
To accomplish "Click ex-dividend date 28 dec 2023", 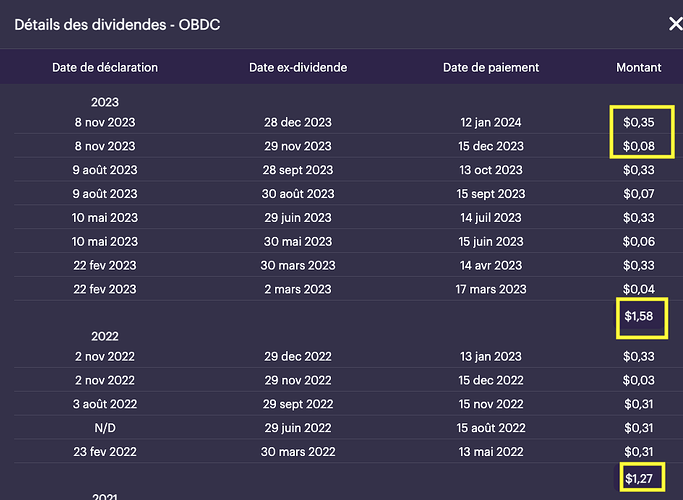I will click(x=298, y=122).
